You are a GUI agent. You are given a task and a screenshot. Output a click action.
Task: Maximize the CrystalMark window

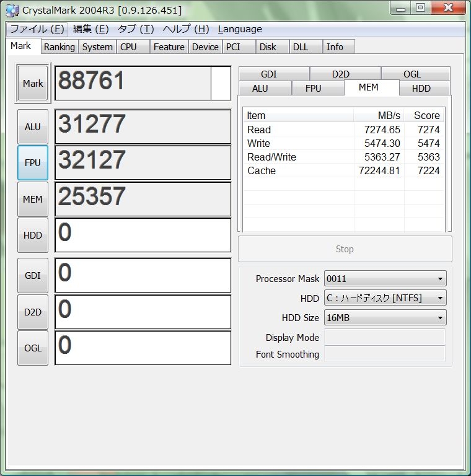(421, 8)
